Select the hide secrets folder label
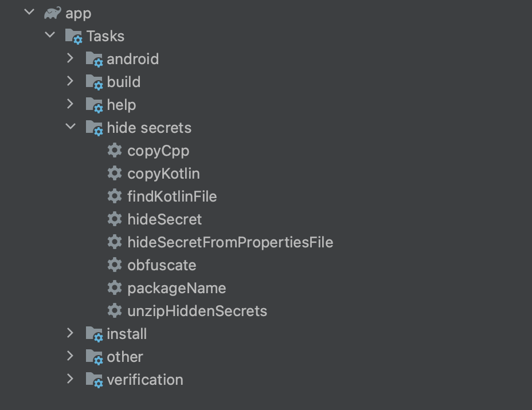The image size is (532, 410). 149,128
